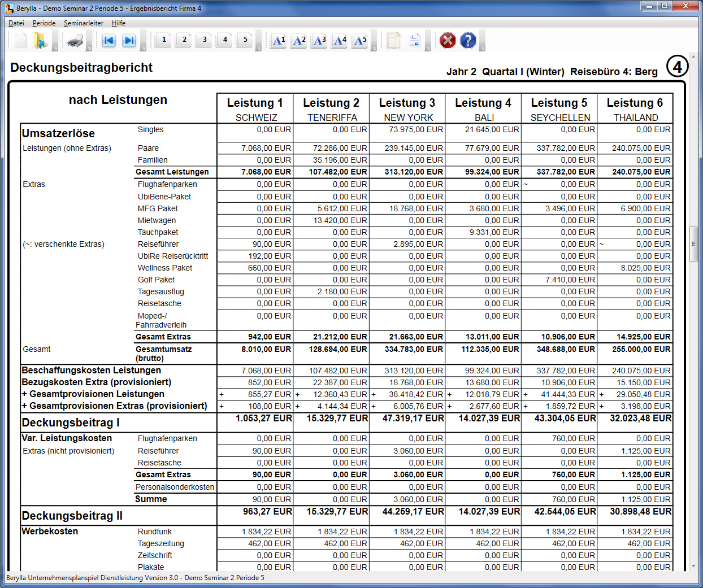703x588 pixels.
Task: Select page button 3 in the toolbar
Action: [x=204, y=40]
